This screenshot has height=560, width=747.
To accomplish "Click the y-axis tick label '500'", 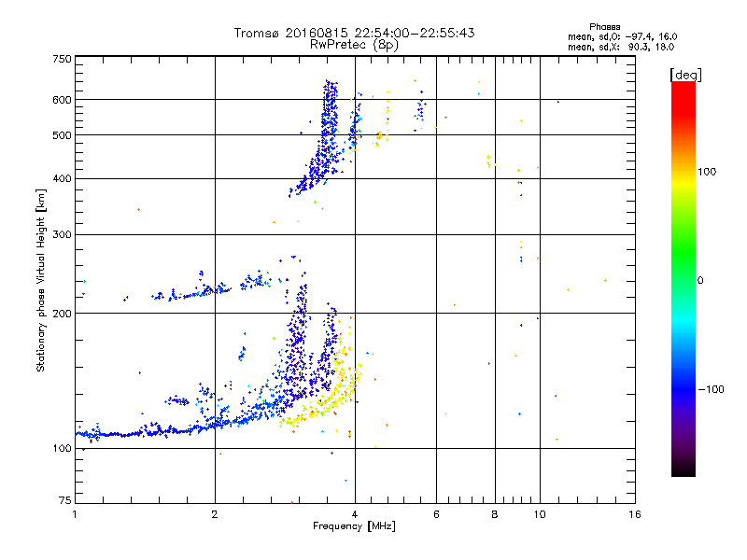I will 62,135.
